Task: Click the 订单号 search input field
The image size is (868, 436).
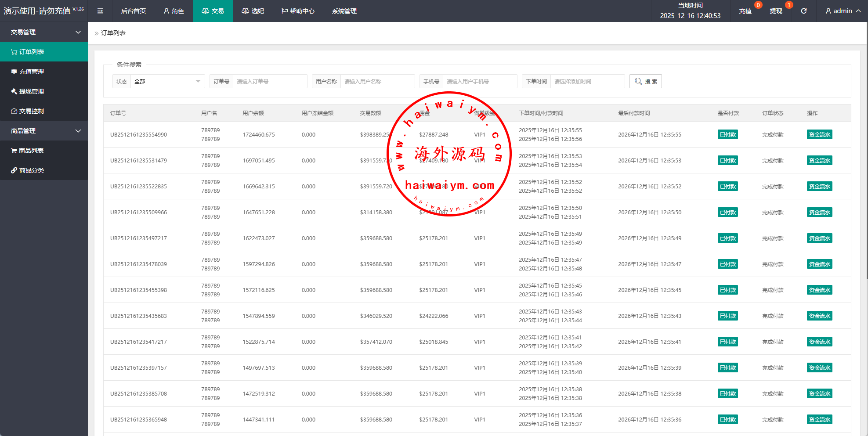Action: (270, 81)
